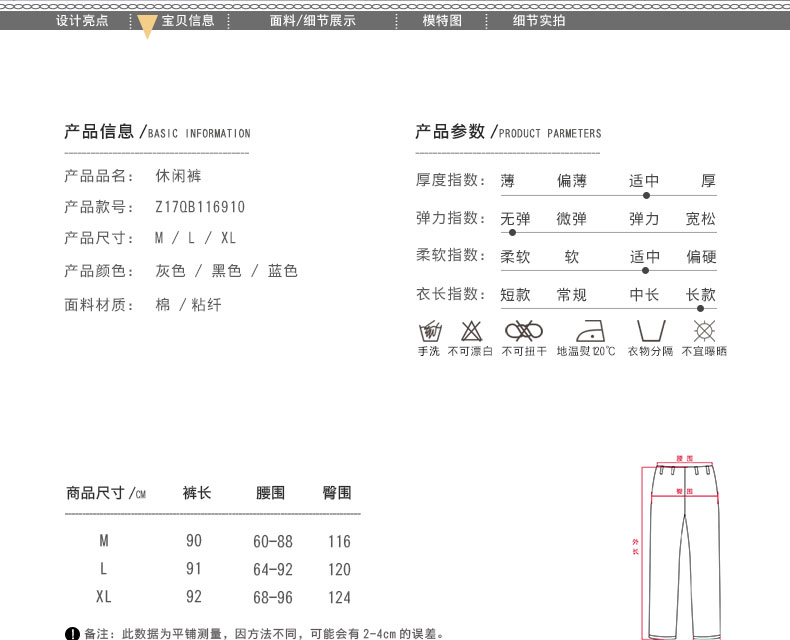The height and width of the screenshot is (640, 790).
Task: Open the 面料/细节展示 tab
Action: (312, 20)
